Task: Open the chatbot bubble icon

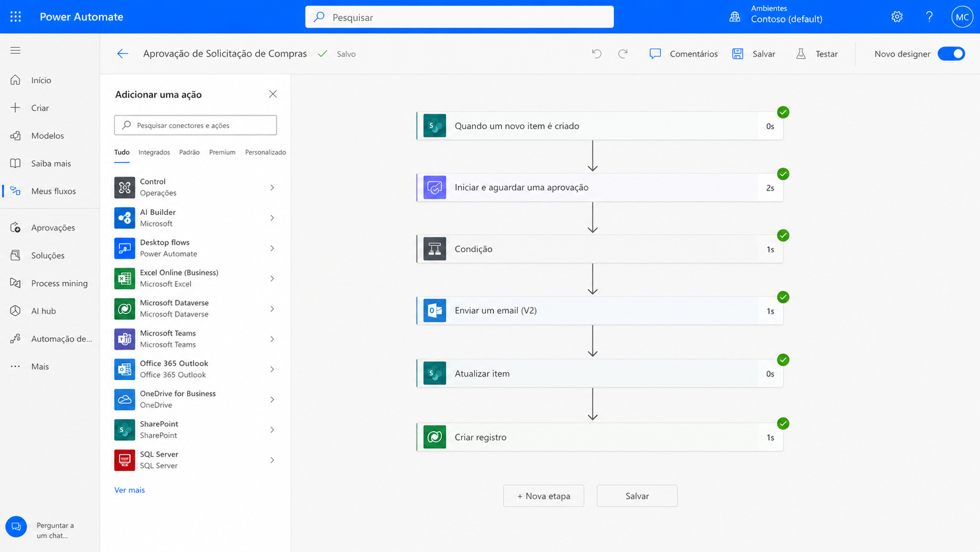Action: tap(16, 527)
